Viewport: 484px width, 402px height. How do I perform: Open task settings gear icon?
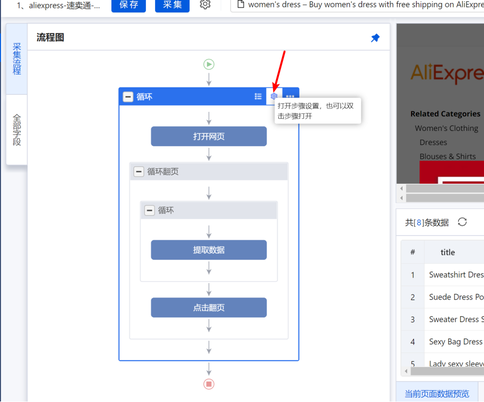click(x=205, y=5)
